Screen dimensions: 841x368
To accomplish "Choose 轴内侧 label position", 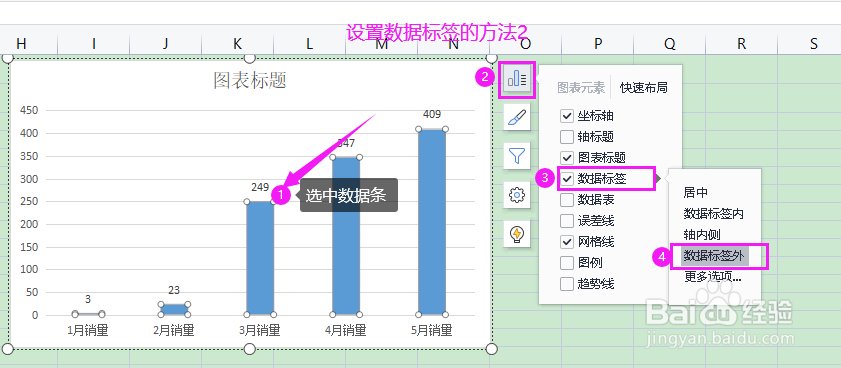I will 702,234.
